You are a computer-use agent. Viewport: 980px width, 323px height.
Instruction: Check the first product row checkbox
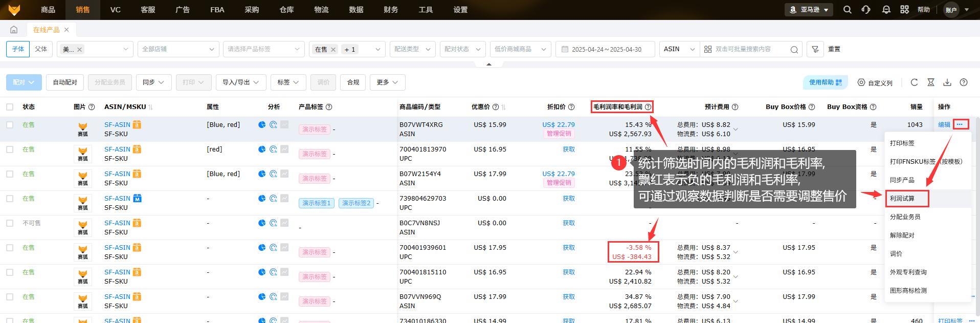coord(10,125)
